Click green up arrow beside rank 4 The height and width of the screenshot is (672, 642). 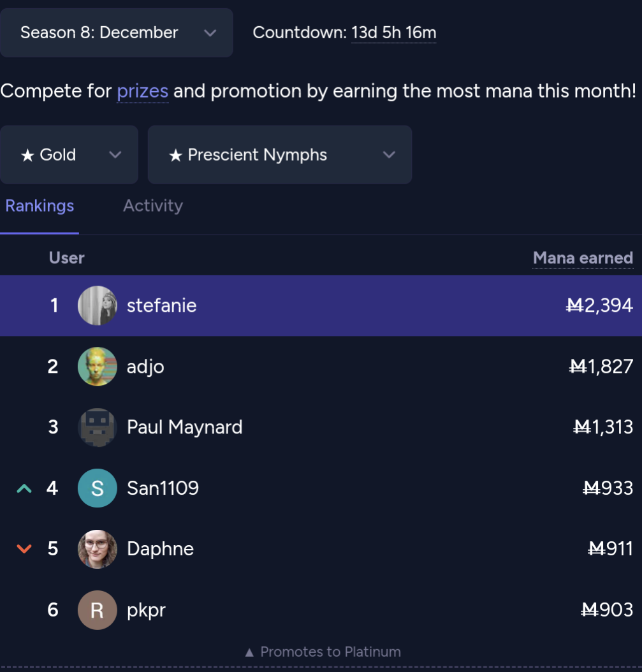[x=24, y=488]
